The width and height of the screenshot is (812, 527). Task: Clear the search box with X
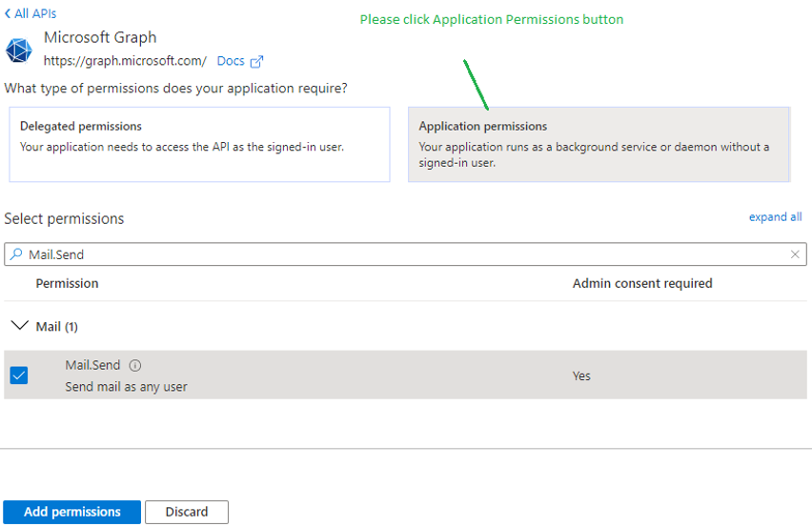click(795, 254)
